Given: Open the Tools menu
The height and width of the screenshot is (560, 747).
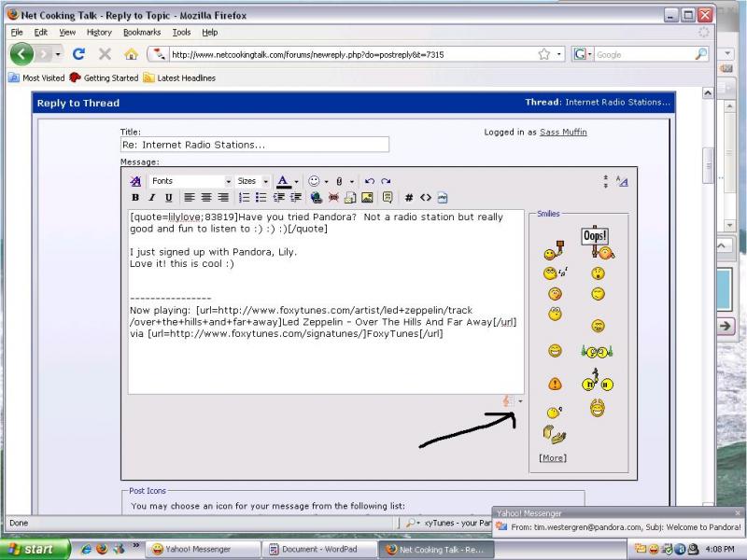Looking at the screenshot, I should [x=181, y=33].
